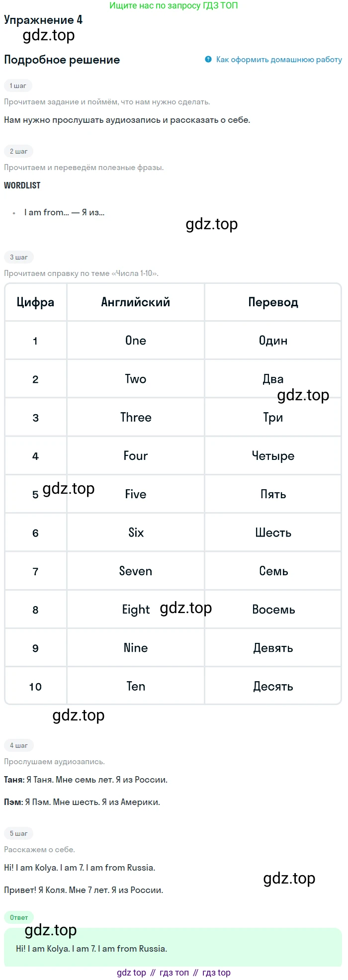
Task: Click the 'Десять' translation cell
Action: [x=273, y=687]
